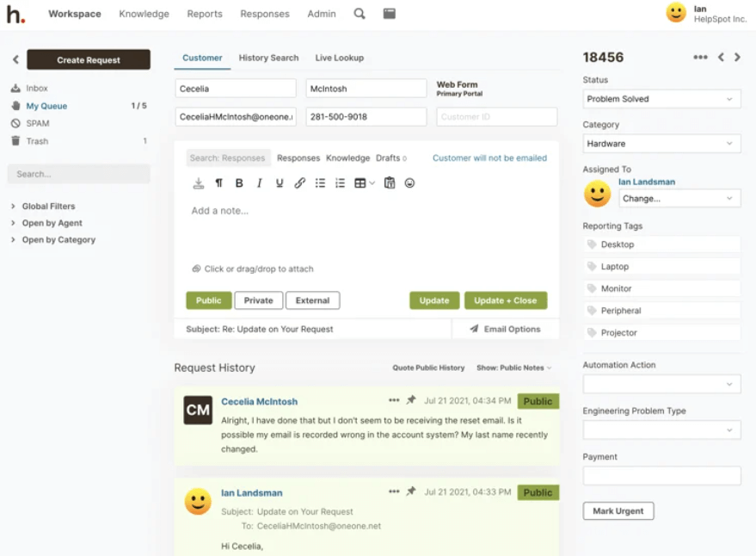Insert a hyperlink via link icon
Image resolution: width=756 pixels, height=556 pixels.
(x=300, y=183)
